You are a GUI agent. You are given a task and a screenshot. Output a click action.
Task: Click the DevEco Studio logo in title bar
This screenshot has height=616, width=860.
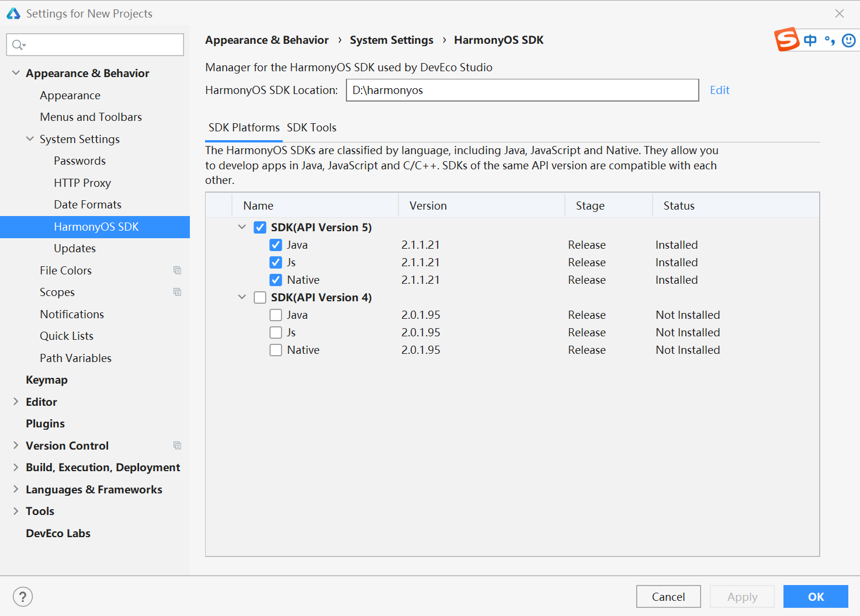coord(13,13)
